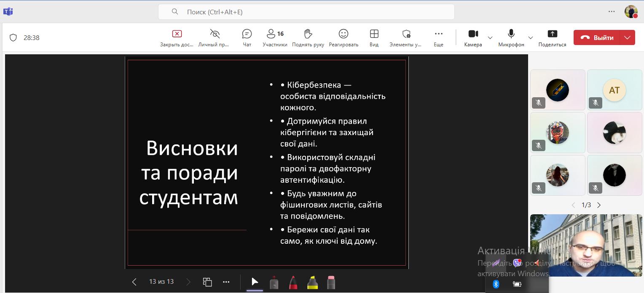Click the search field at the top

(306, 12)
